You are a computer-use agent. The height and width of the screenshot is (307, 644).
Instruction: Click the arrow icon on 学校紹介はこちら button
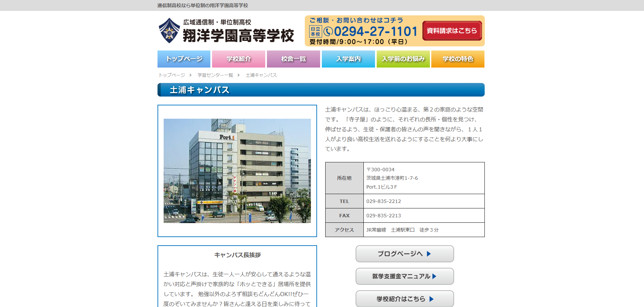(x=432, y=299)
